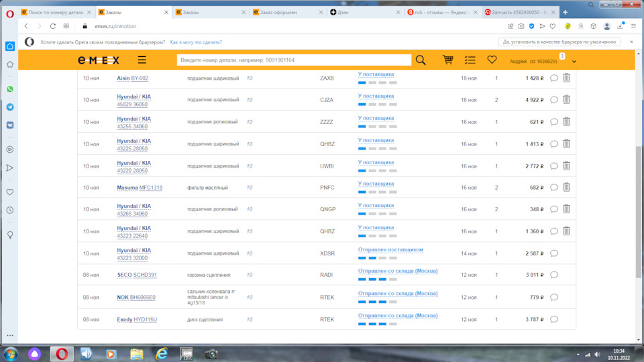Click the 'корзина сцепления' description
Image resolution: width=644 pixels, height=362 pixels.
tap(209, 275)
